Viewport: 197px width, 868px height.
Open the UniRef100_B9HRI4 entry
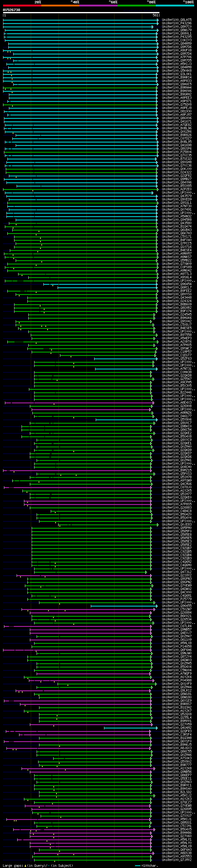(177, 78)
